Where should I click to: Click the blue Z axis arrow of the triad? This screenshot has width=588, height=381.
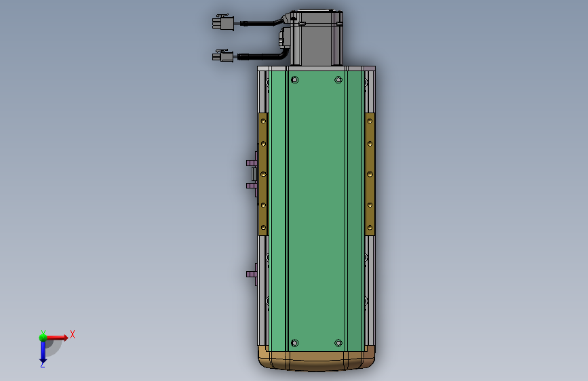tap(43, 353)
